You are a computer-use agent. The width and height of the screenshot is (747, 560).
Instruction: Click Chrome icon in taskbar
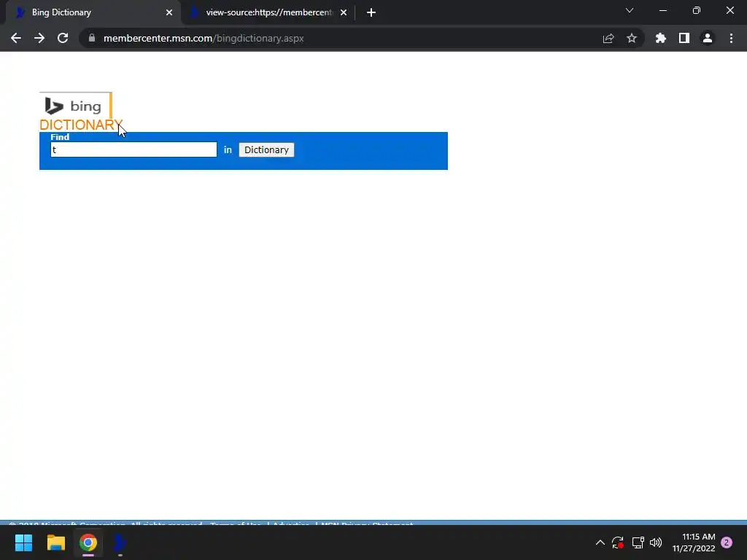click(x=88, y=542)
